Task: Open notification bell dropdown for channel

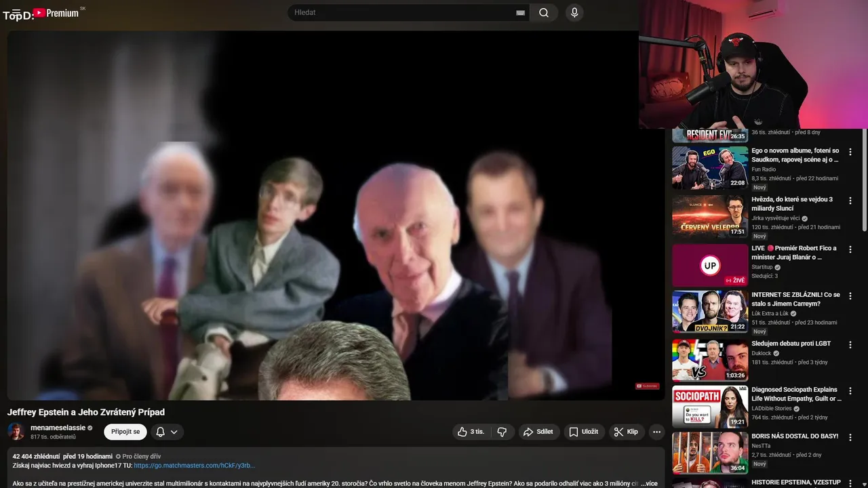Action: 167,432
